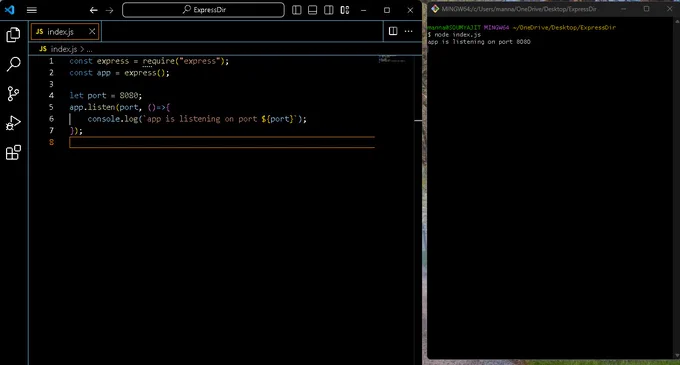Screen dimensions: 680x365
Task: Go forward with the right arrow
Action: point(110,10)
